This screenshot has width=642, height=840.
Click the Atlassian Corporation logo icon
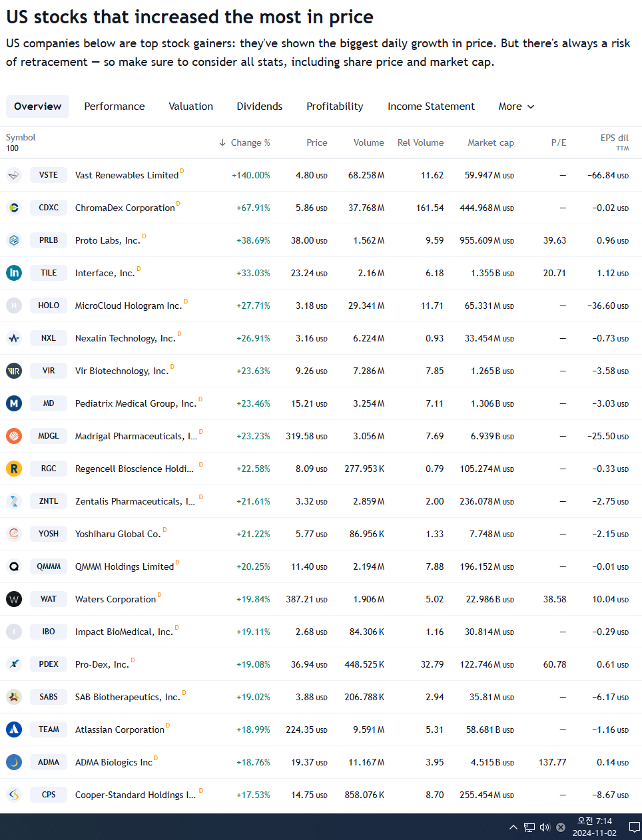point(14,730)
